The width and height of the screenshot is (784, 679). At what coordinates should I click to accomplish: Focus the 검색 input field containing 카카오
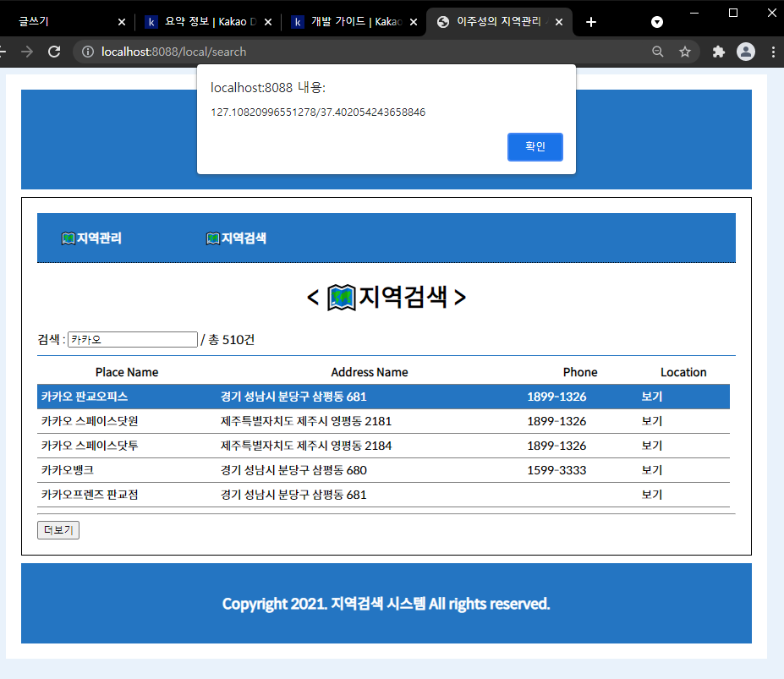point(133,340)
